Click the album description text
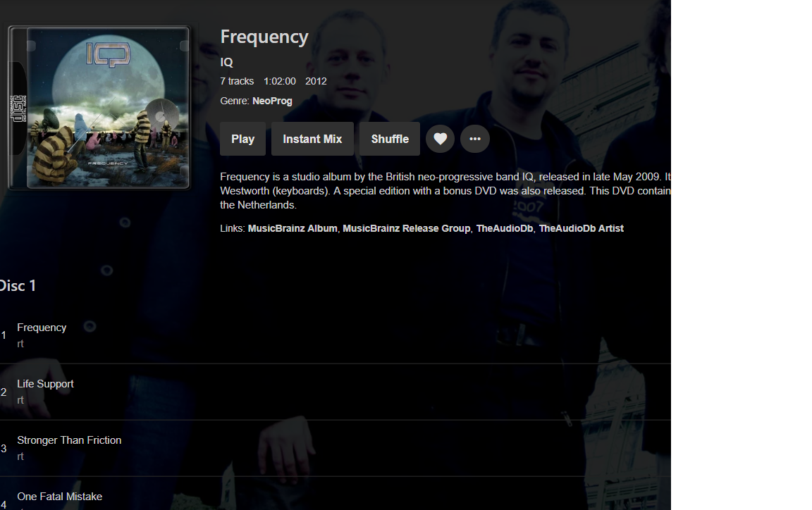 (x=445, y=190)
